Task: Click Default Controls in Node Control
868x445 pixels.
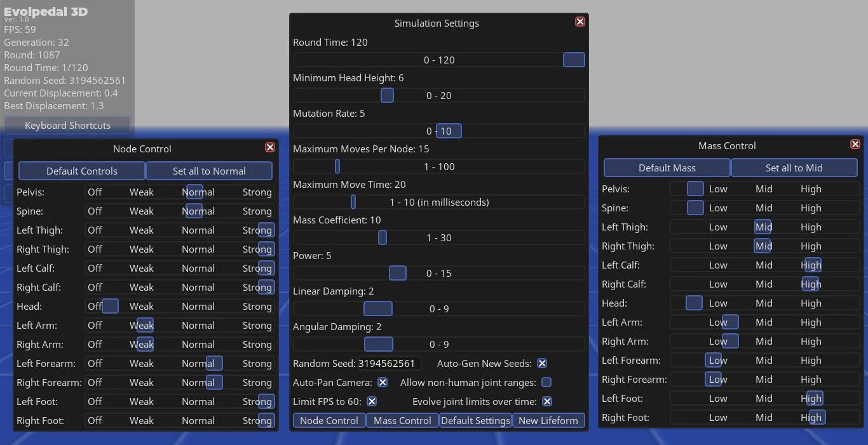Action: tap(82, 171)
